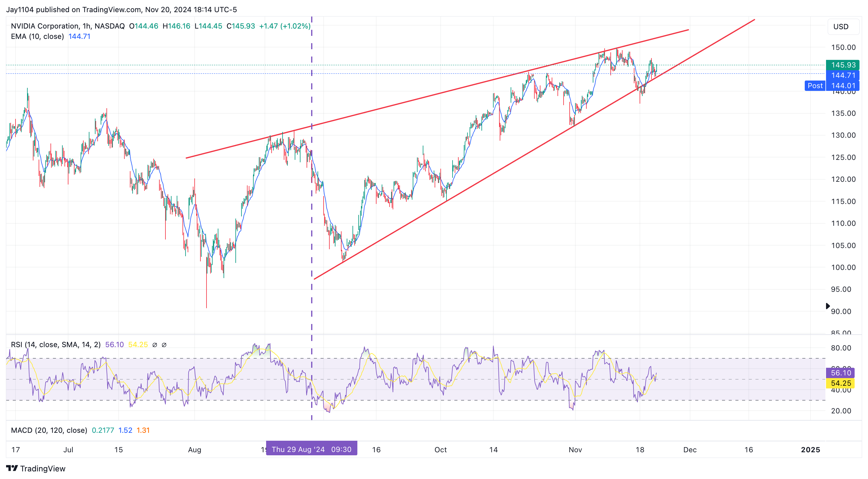
Task: Click the EMA (10, close) indicator label
Action: click(x=37, y=36)
